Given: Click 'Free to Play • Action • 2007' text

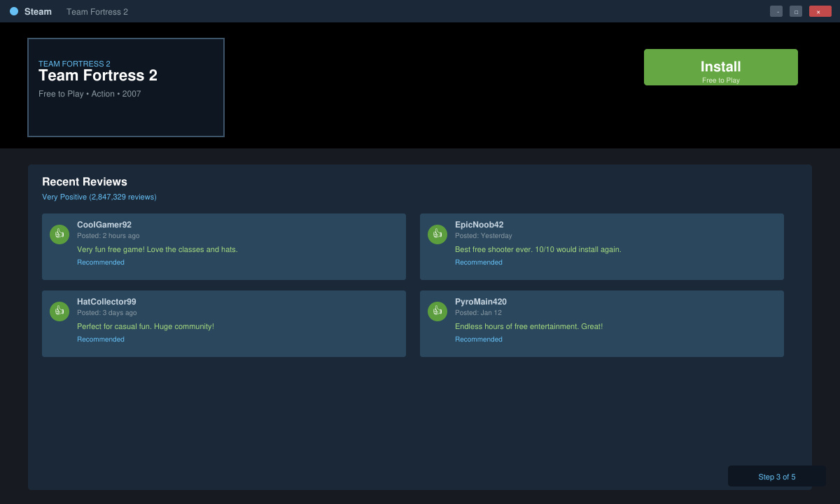Looking at the screenshot, I should coord(90,94).
